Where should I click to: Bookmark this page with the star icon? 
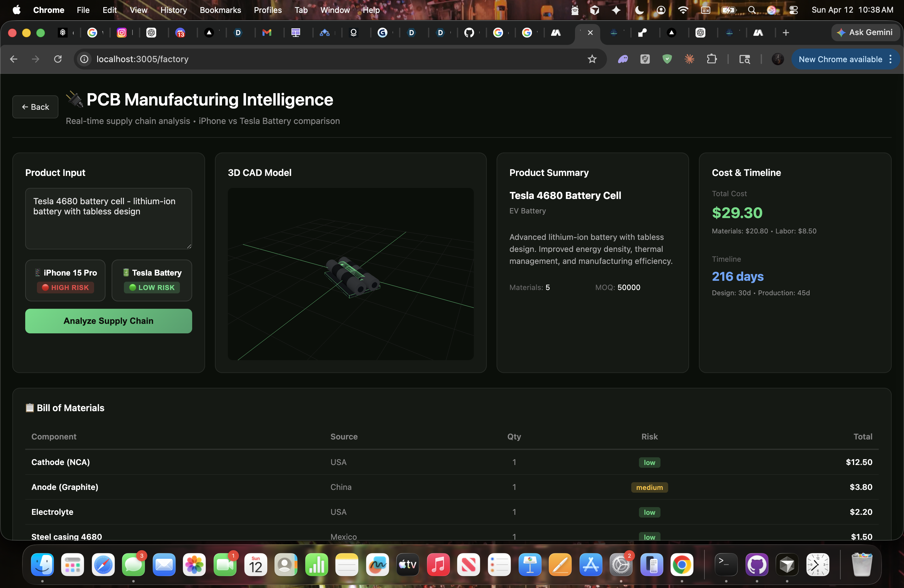pyautogui.click(x=592, y=59)
